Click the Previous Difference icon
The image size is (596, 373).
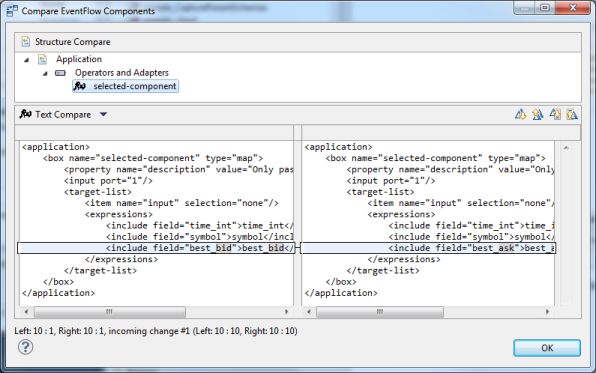tap(537, 114)
